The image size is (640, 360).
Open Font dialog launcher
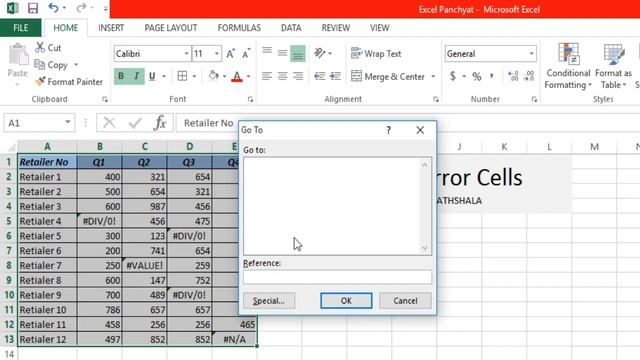point(250,99)
